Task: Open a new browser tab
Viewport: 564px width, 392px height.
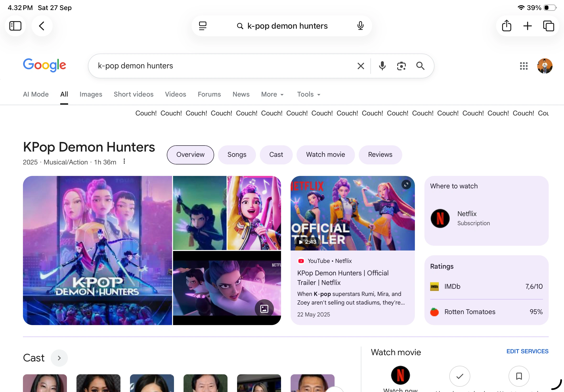Action: pos(527,26)
